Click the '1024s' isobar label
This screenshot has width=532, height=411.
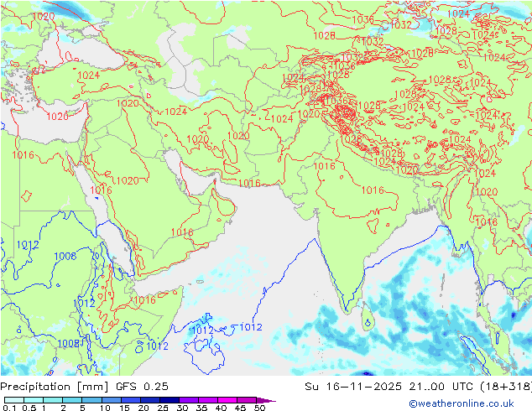pyautogui.click(x=485, y=35)
